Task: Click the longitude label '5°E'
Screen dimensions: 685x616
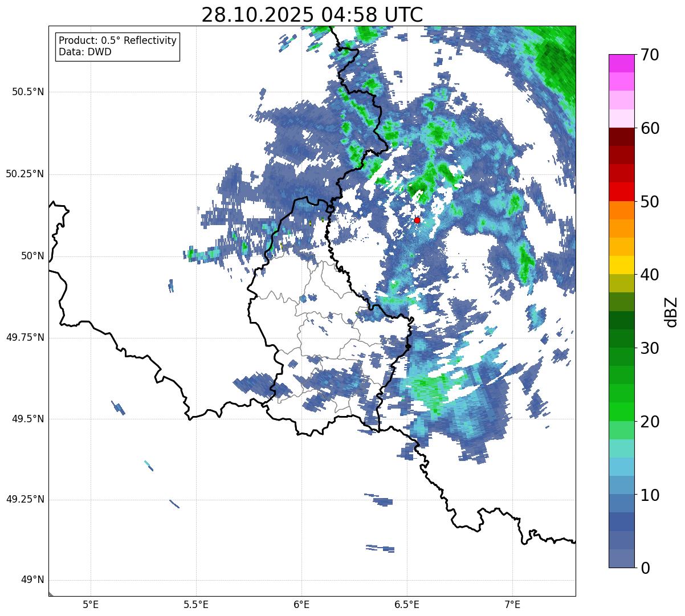Action: 91,604
